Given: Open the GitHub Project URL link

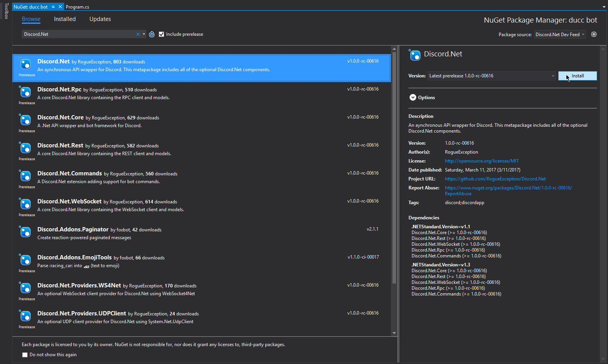Looking at the screenshot, I should tap(495, 179).
